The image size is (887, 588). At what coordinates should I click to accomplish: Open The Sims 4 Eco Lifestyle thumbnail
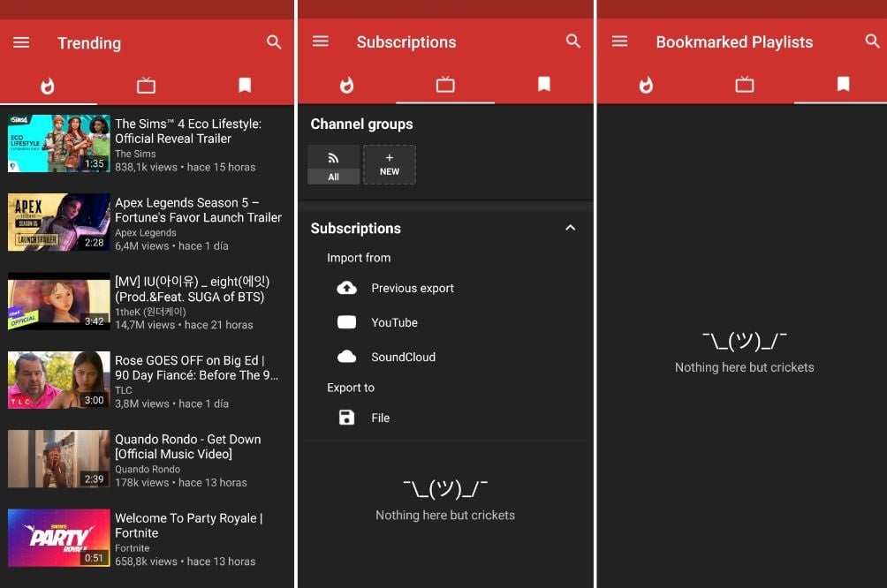tap(59, 144)
